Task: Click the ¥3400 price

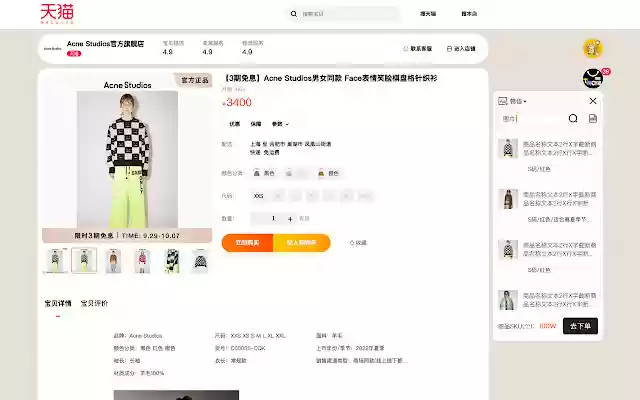Action: [x=237, y=102]
